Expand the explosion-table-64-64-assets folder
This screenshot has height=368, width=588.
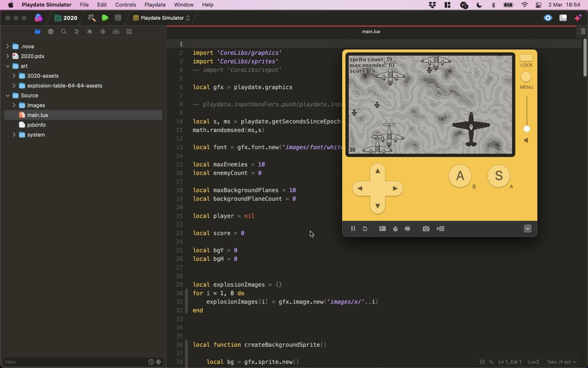(x=14, y=86)
